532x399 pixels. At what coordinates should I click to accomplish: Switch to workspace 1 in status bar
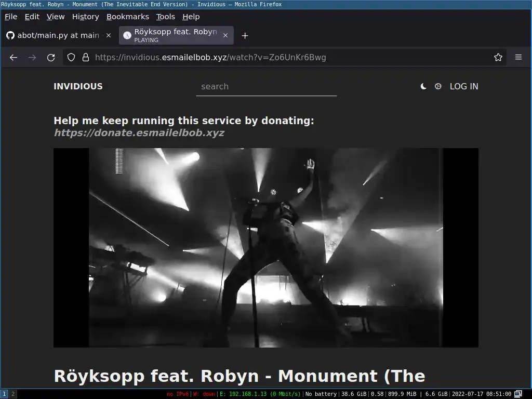click(4, 394)
